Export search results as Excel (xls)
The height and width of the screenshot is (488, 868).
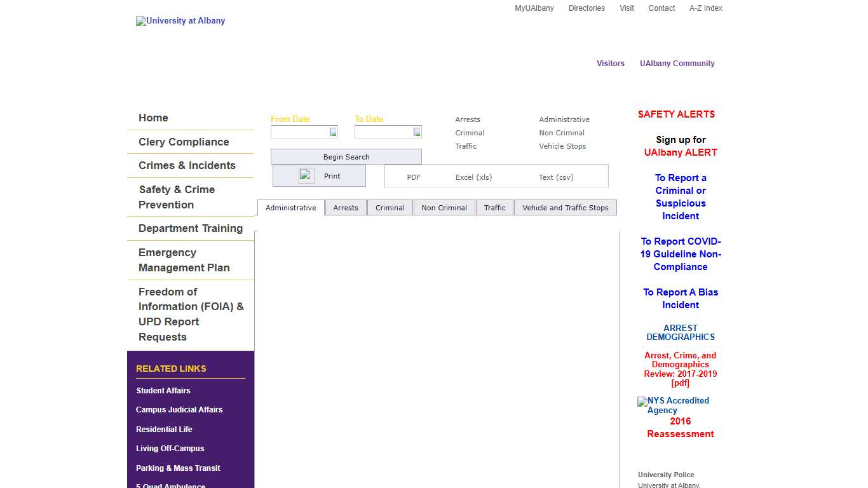coord(473,177)
